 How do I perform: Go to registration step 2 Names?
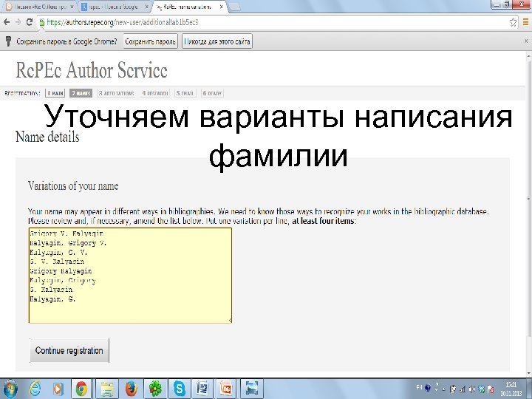[x=81, y=93]
